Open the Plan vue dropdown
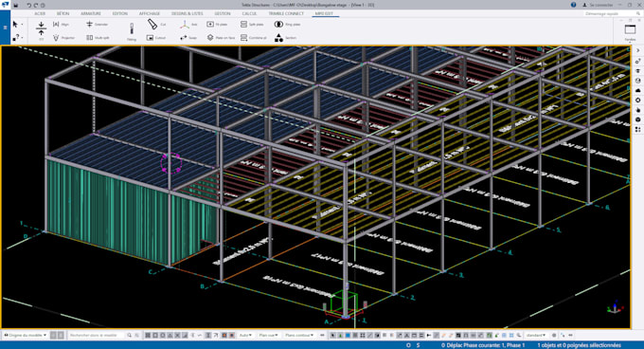The image size is (644, 349). pyautogui.click(x=268, y=336)
